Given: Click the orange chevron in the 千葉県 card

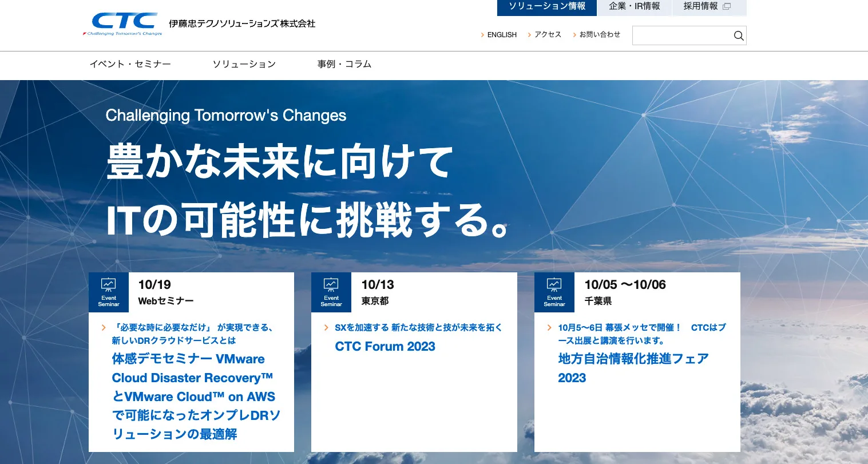Looking at the screenshot, I should pos(549,328).
